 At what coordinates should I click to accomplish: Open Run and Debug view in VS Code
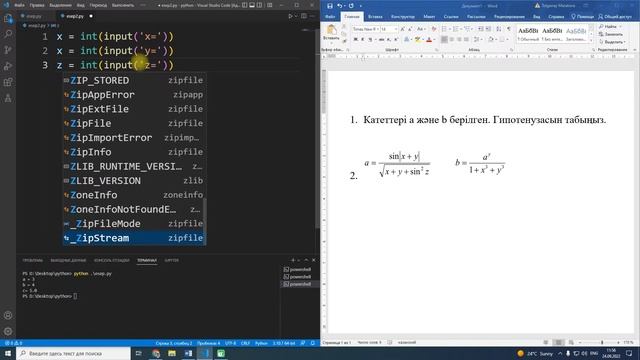[8, 66]
